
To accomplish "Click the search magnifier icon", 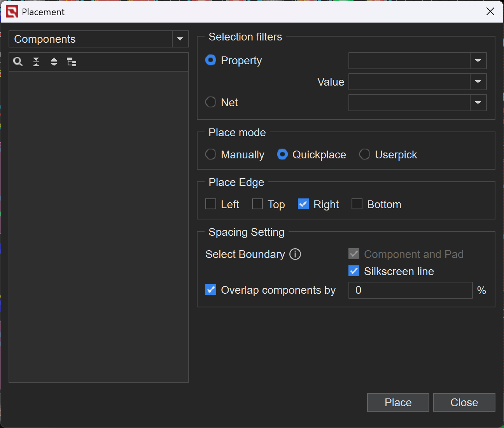I will [18, 62].
